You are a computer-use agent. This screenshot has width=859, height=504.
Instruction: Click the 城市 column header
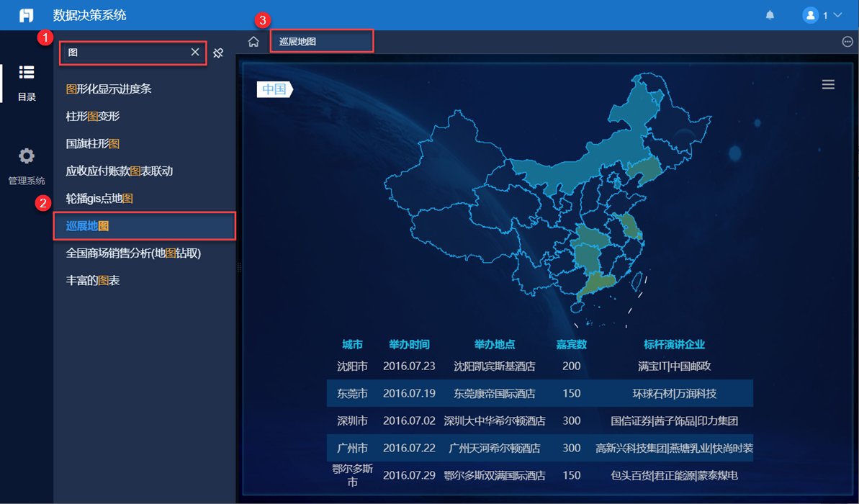(x=352, y=345)
